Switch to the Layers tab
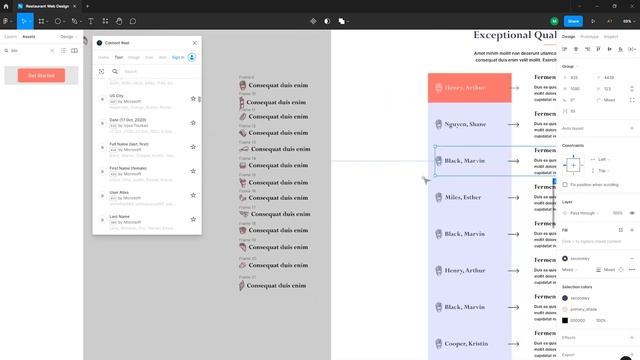Image resolution: width=640 pixels, height=360 pixels. 11,37
